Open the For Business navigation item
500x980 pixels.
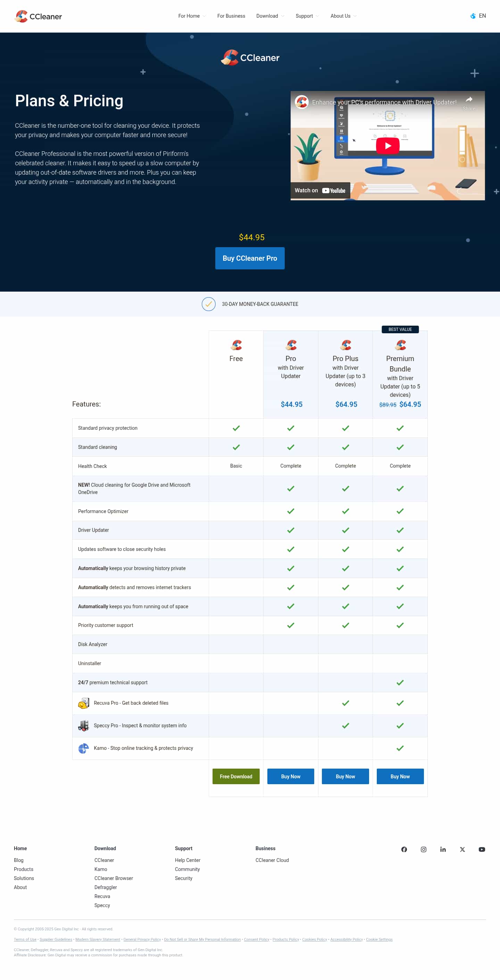click(x=231, y=16)
